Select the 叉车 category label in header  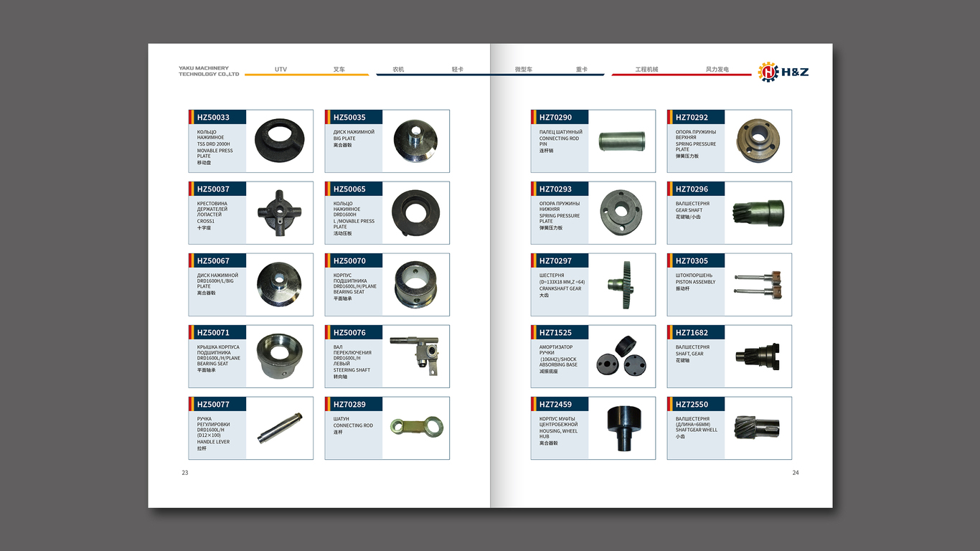click(x=339, y=70)
